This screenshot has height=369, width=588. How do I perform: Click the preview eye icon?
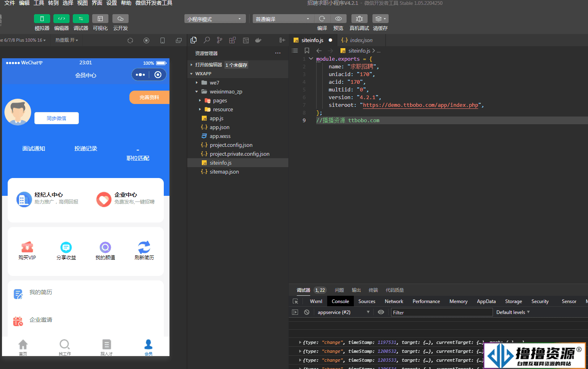point(338,19)
